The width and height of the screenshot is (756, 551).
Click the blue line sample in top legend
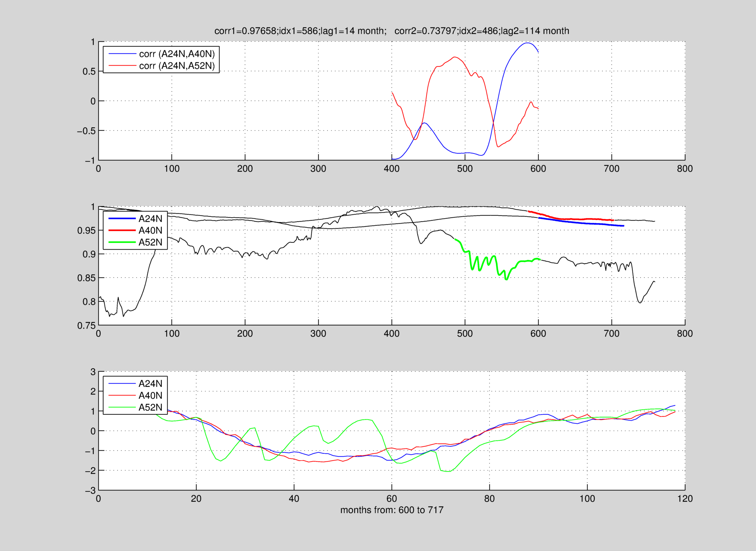[x=122, y=54]
